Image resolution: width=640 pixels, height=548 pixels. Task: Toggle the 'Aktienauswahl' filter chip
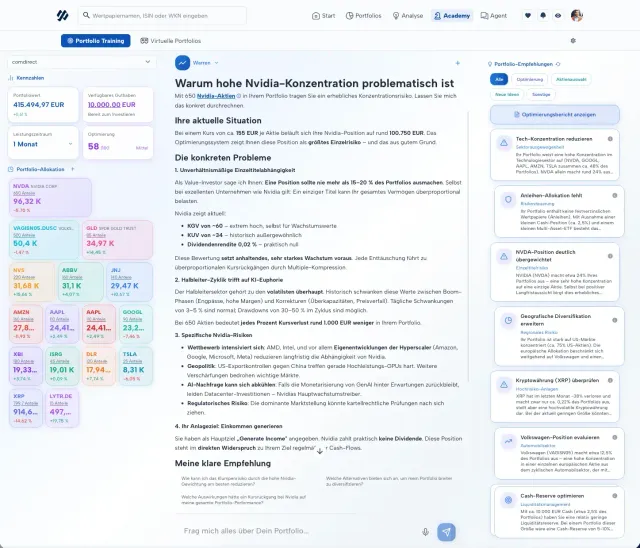(571, 78)
